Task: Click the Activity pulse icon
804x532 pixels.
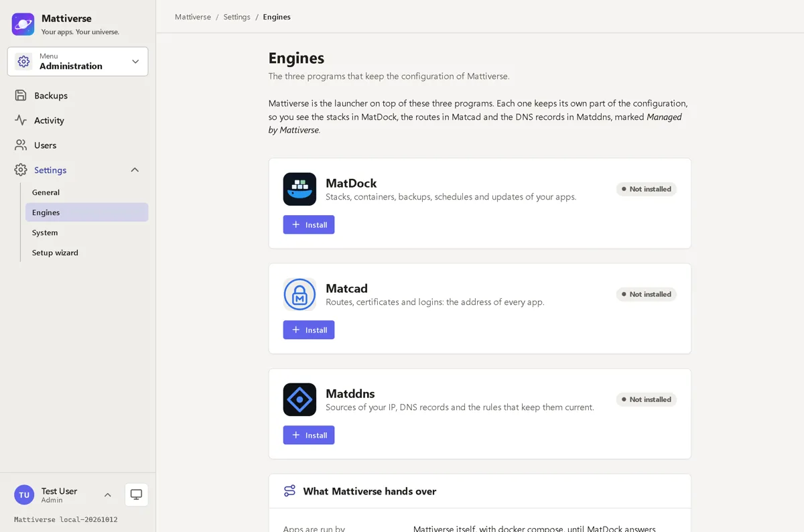Action: pos(21,121)
